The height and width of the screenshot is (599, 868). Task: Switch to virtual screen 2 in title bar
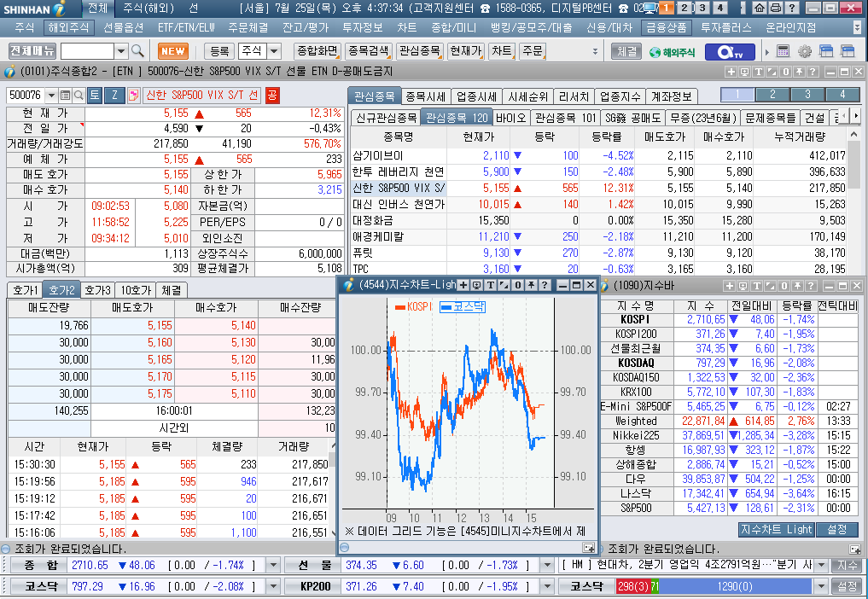pyautogui.click(x=684, y=8)
